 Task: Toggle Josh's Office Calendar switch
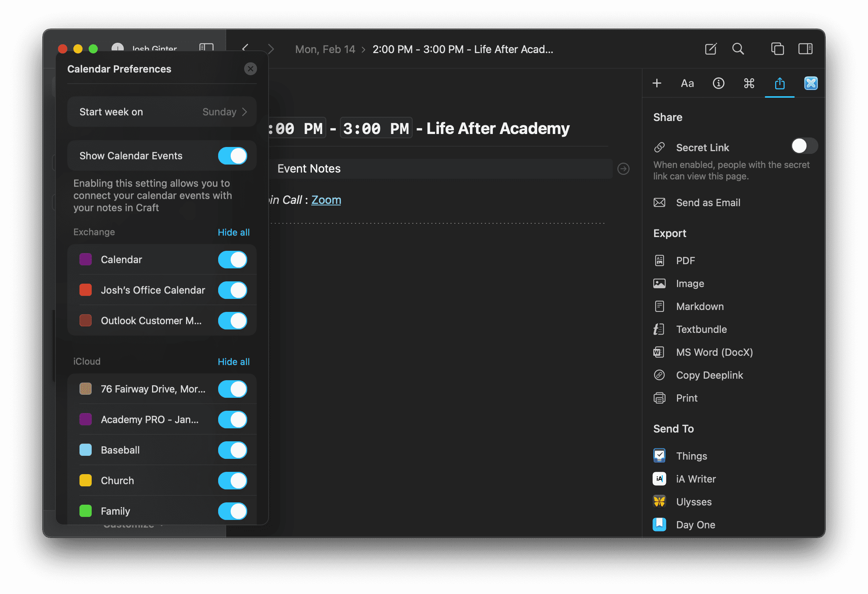pyautogui.click(x=233, y=290)
